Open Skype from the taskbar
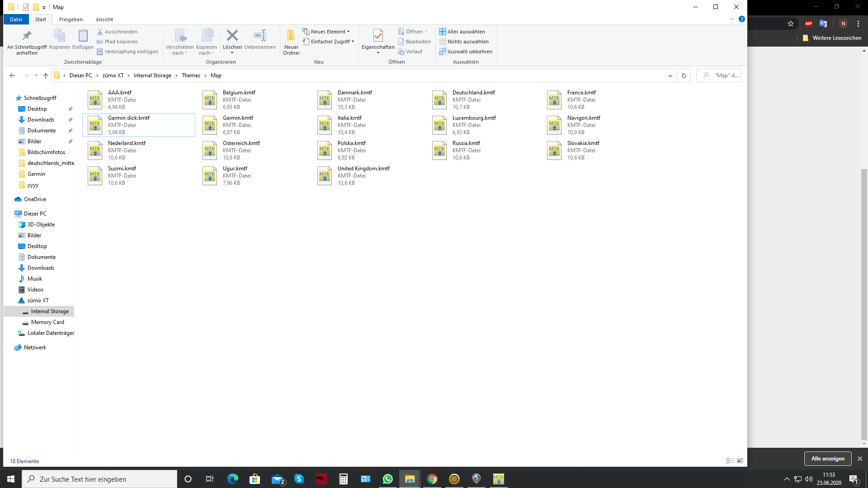 click(x=299, y=479)
